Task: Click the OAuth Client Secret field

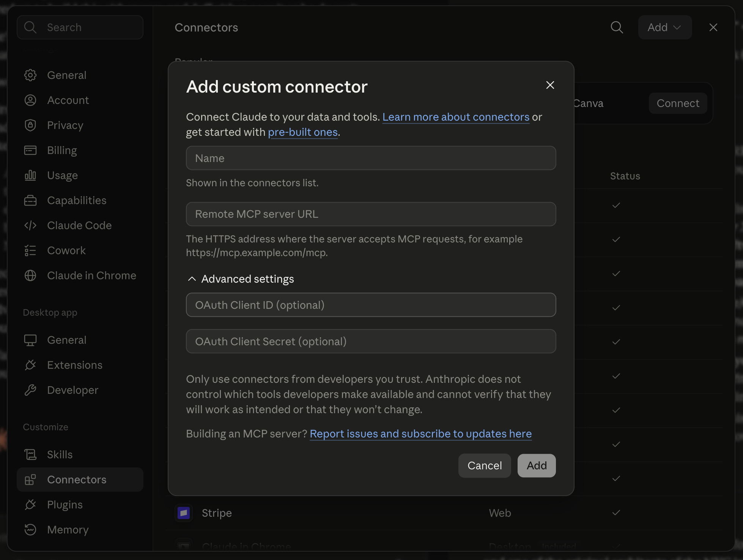Action: (371, 341)
